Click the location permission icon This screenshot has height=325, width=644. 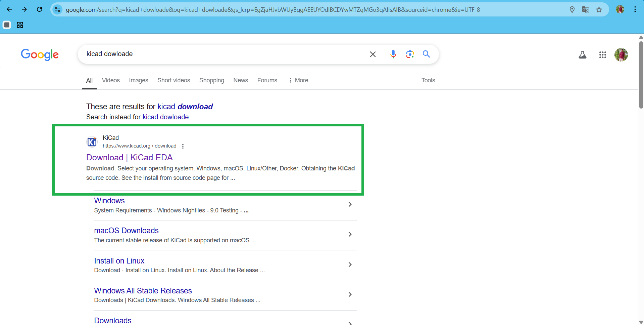[x=572, y=10]
